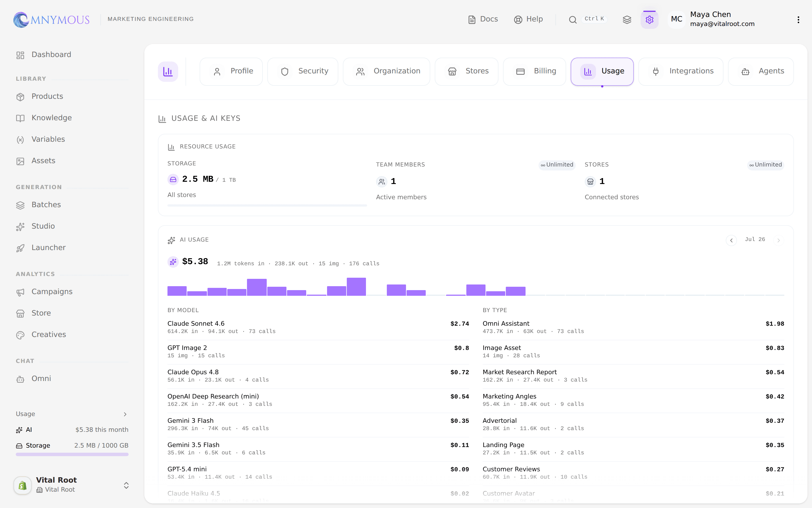Click the Team Members Unlimited badge

coord(557,165)
